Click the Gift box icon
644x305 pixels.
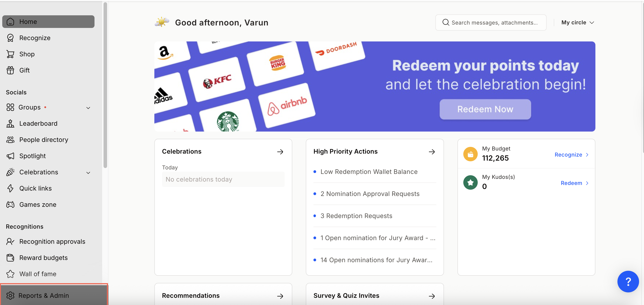pyautogui.click(x=10, y=70)
